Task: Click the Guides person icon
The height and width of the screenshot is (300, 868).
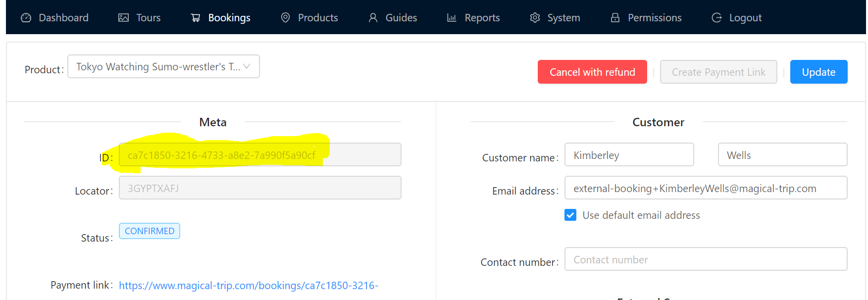Action: pyautogui.click(x=373, y=18)
